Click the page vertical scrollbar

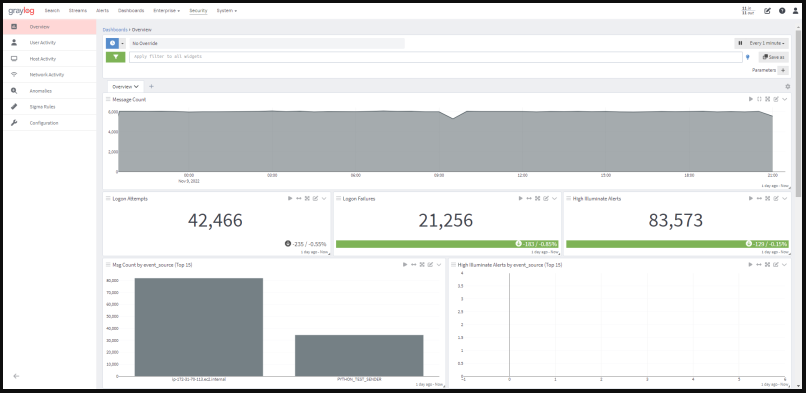798,113
